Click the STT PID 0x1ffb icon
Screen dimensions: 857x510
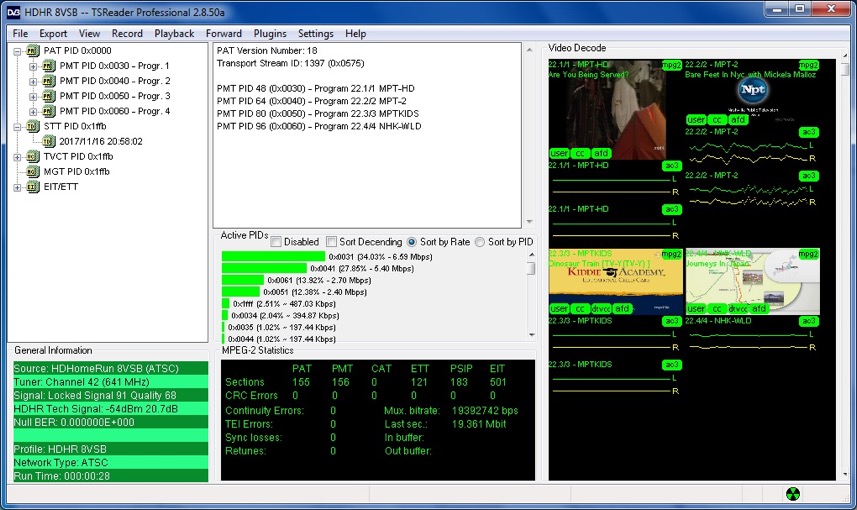tap(33, 126)
